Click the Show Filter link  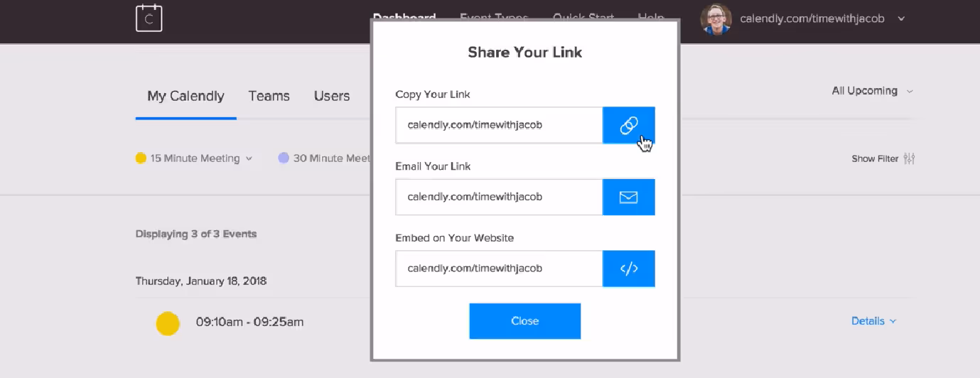coord(875,158)
